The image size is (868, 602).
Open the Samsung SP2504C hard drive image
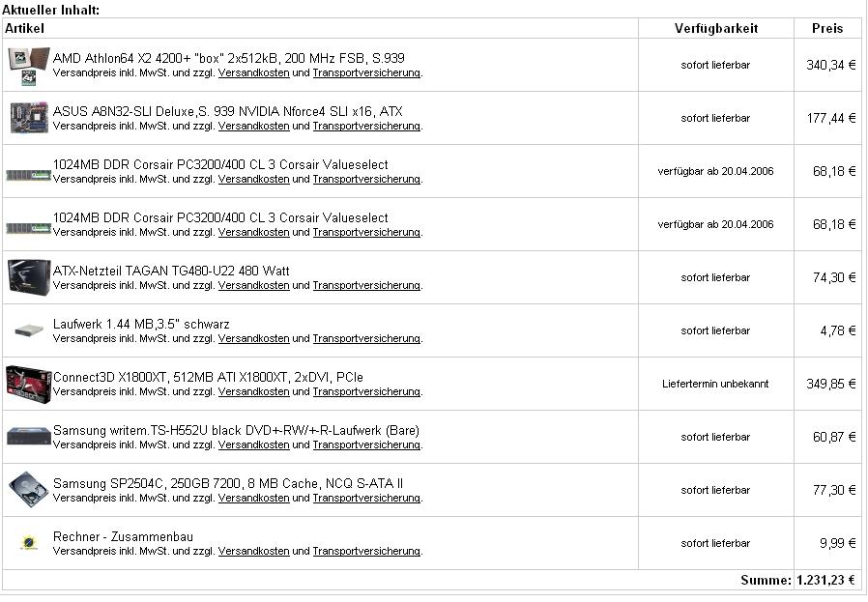(x=29, y=490)
